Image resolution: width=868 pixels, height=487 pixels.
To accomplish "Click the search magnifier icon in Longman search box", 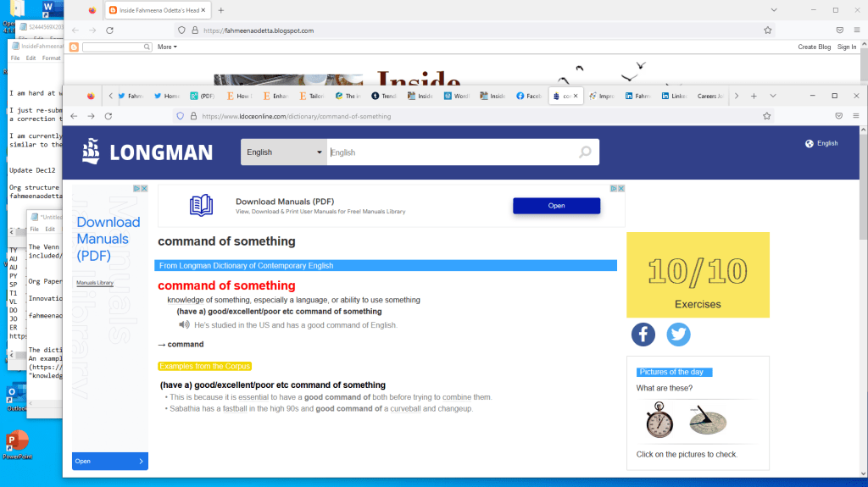I will tap(585, 152).
